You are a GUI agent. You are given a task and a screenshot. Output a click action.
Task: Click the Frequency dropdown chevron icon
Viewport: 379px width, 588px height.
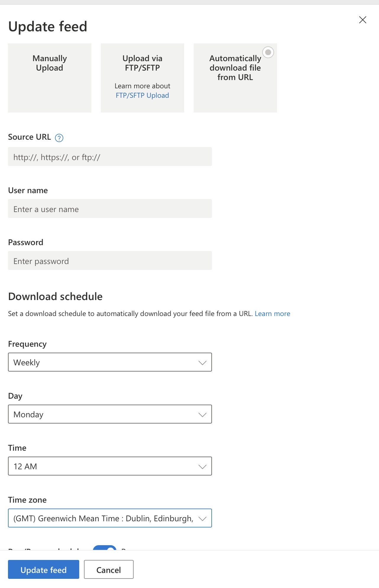[203, 363]
